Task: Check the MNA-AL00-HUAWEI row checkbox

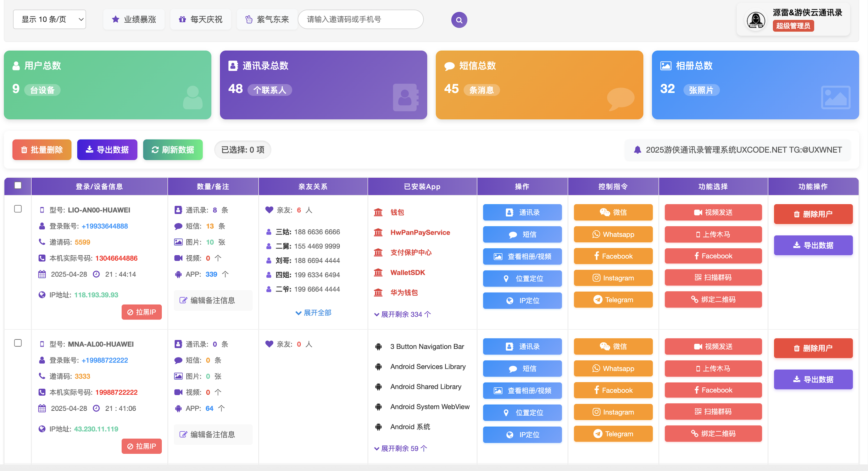Action: [18, 343]
